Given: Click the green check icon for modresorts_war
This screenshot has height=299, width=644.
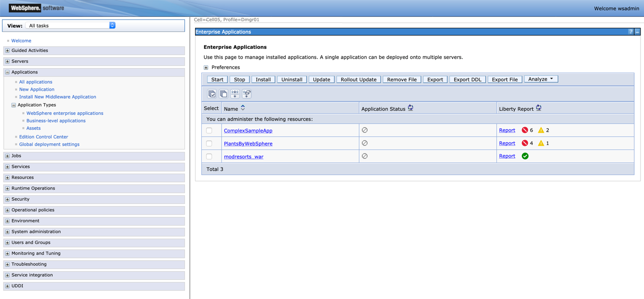Looking at the screenshot, I should (525, 156).
